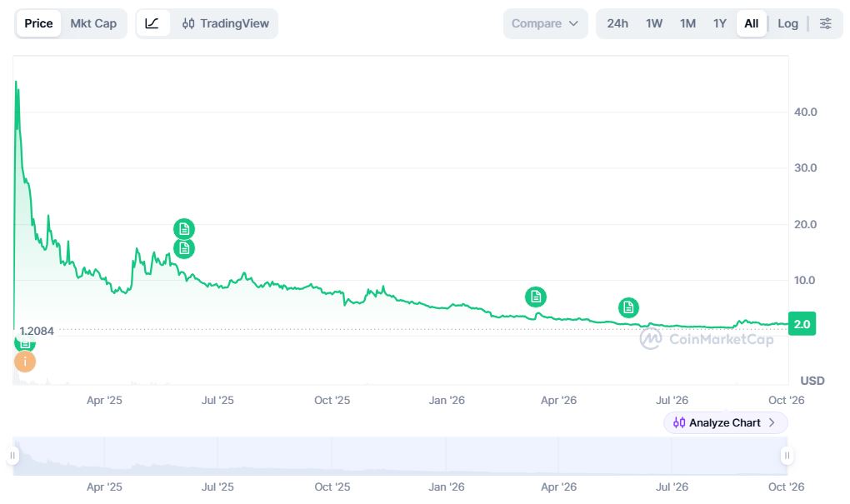Image resolution: width=850 pixels, height=504 pixels.
Task: Switch to the Mkt Cap view
Action: 93,23
